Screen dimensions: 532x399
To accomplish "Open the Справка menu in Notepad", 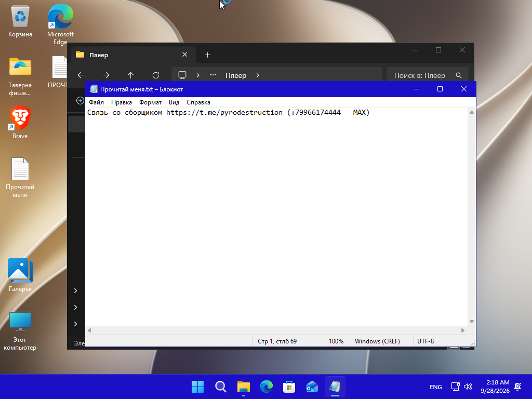I will (x=198, y=102).
